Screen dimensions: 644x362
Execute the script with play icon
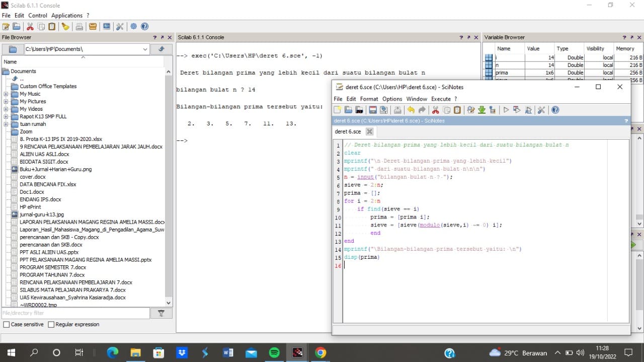[506, 110]
